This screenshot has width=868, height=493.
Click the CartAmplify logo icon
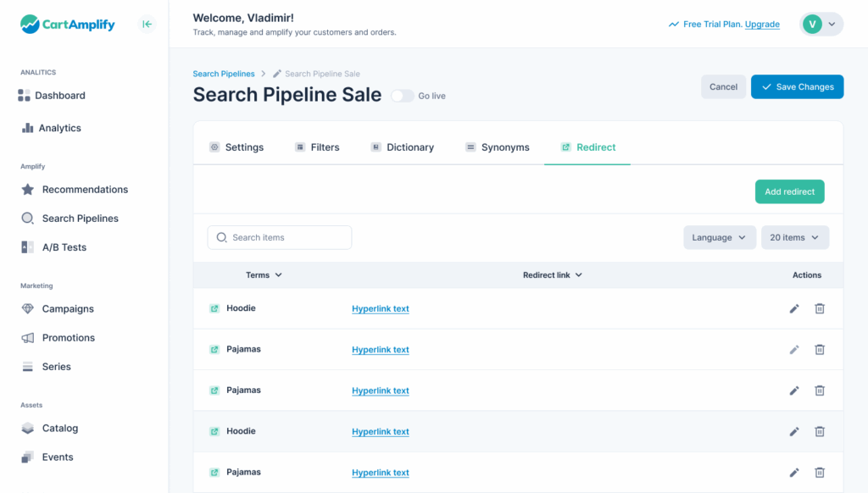pyautogui.click(x=30, y=25)
